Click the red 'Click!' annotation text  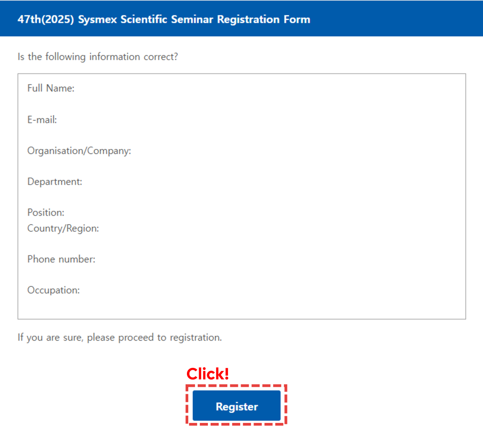coord(208,374)
